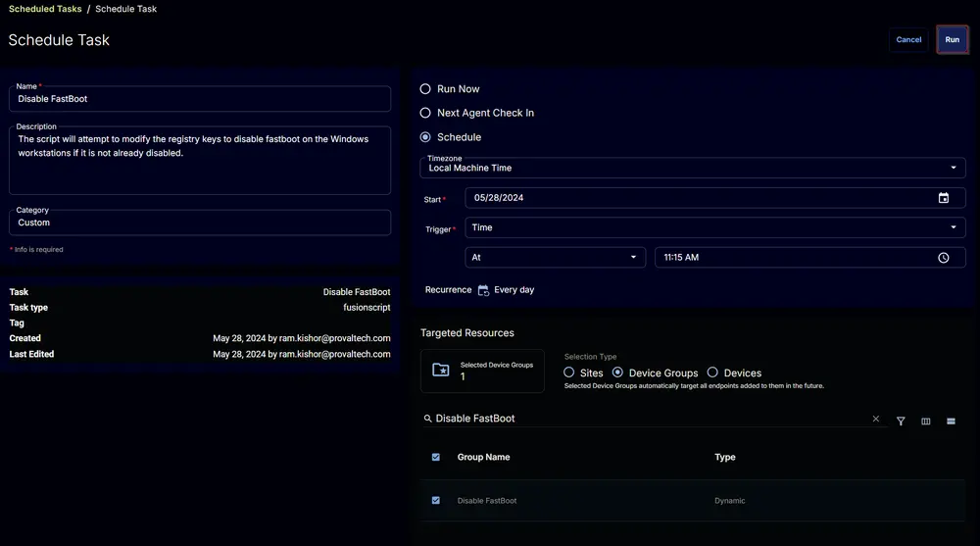The height and width of the screenshot is (546, 980).
Task: Click the Schedule Task breadcrumb
Action: pyautogui.click(x=125, y=9)
